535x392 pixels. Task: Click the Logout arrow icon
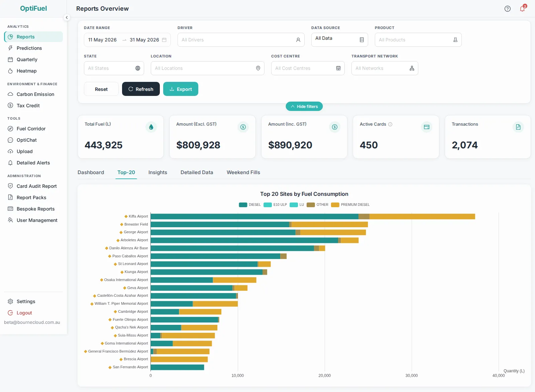click(10, 313)
